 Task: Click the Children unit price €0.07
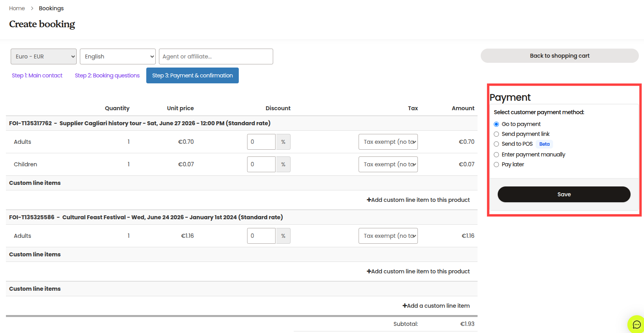coord(186,164)
